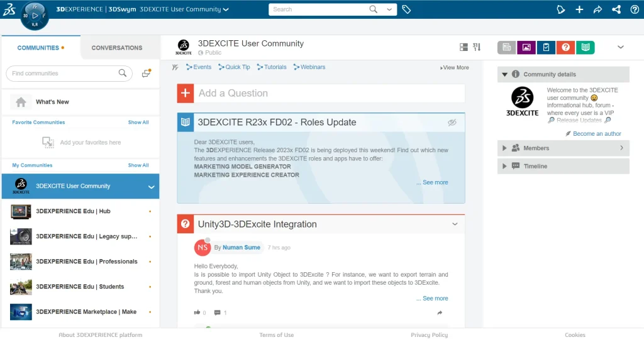Open the Unity3D post options chevron
The width and height of the screenshot is (644, 342).
tap(455, 224)
